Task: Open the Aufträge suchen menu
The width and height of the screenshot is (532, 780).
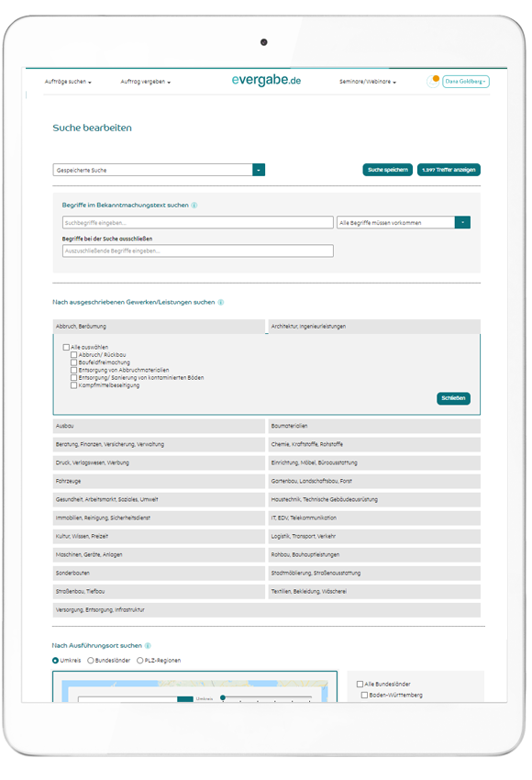Action: pos(68,82)
